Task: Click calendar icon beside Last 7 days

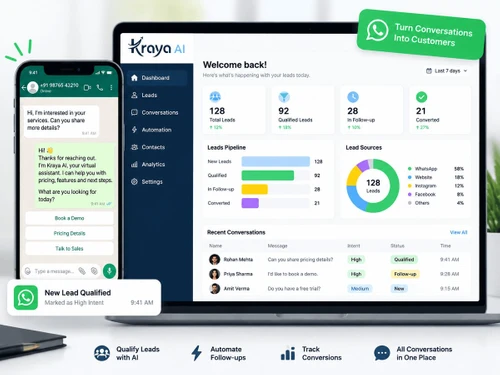Action: click(429, 71)
